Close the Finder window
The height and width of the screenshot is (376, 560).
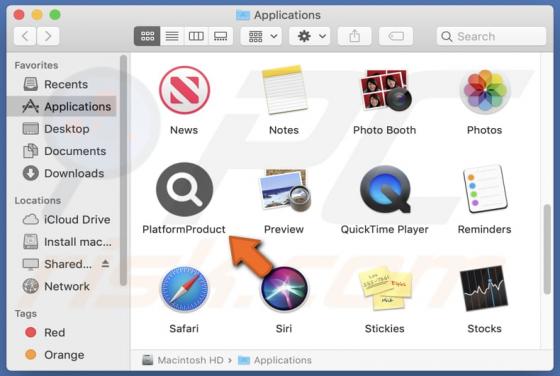tap(19, 15)
